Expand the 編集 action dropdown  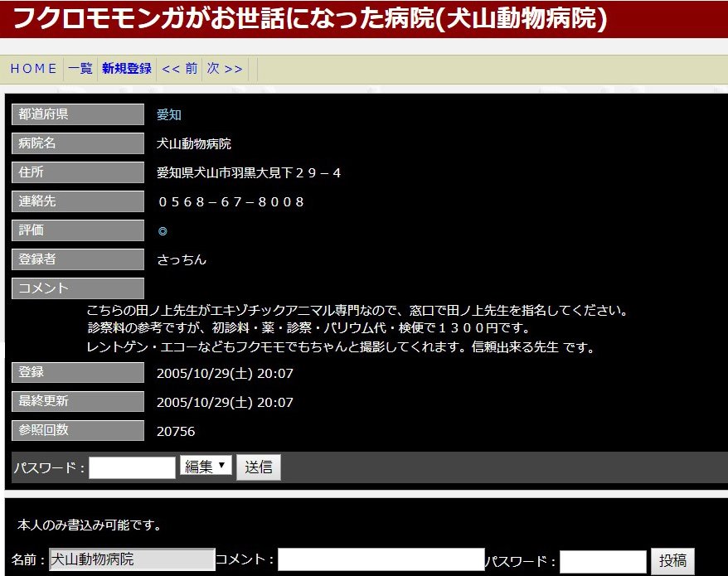click(x=206, y=467)
